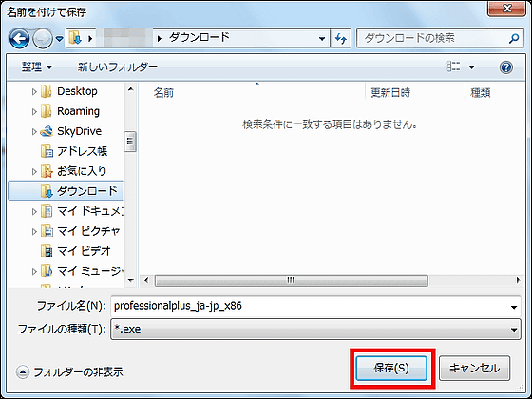This screenshot has height=399, width=532.
Task: Click the Back navigation arrow
Action: click(19, 38)
